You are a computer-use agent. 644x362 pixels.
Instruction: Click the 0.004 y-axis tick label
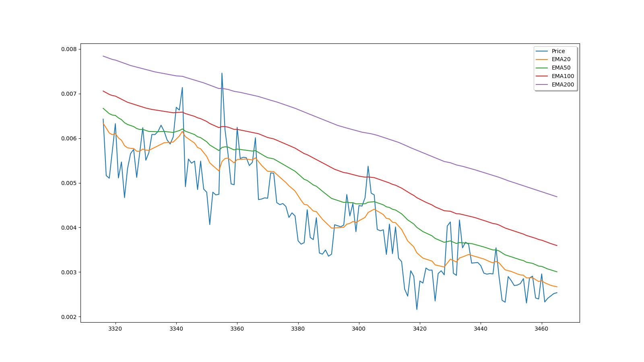[68, 228]
